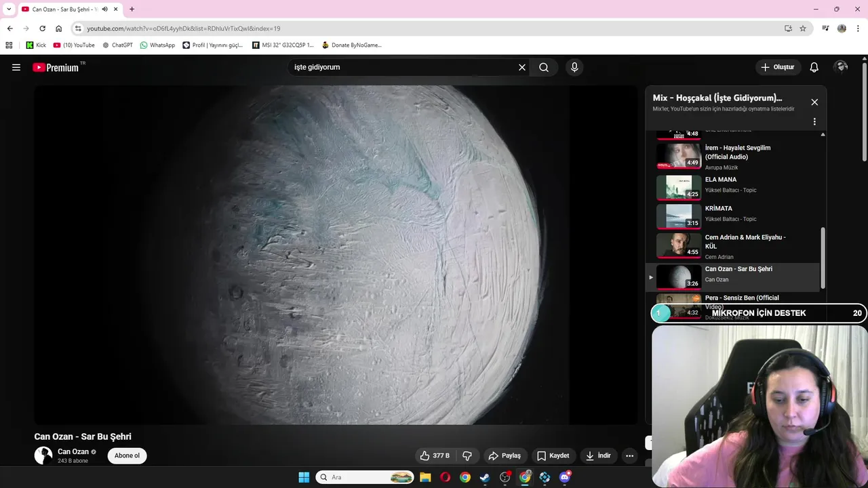Open YouTube notifications bell
The image size is (868, 488).
[814, 67]
